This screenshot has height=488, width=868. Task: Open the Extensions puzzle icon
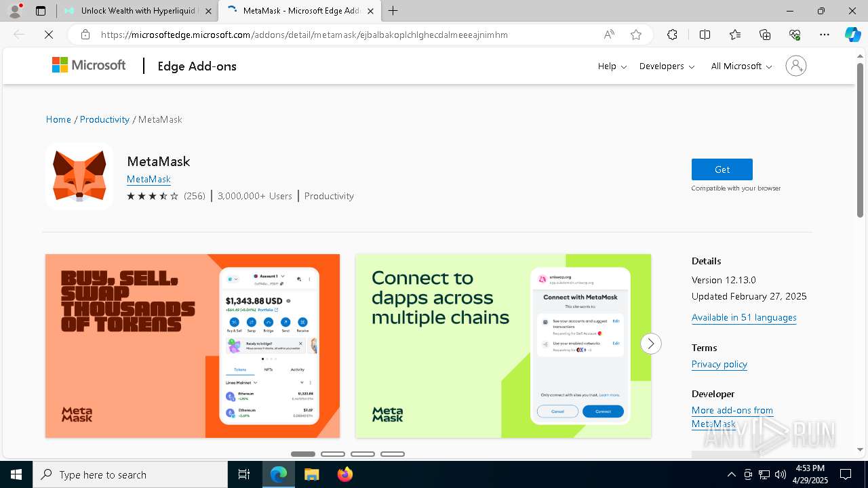coord(672,35)
